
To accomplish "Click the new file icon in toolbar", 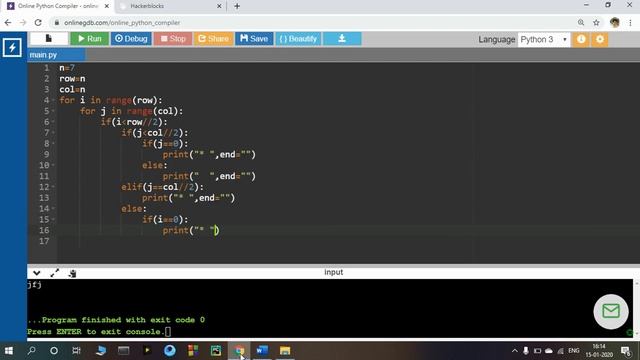I will (49, 39).
